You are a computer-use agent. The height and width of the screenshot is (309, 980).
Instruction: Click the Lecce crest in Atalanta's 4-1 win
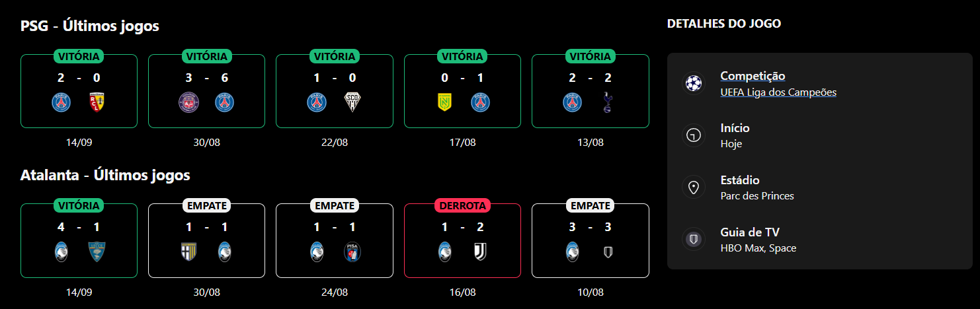pyautogui.click(x=97, y=252)
